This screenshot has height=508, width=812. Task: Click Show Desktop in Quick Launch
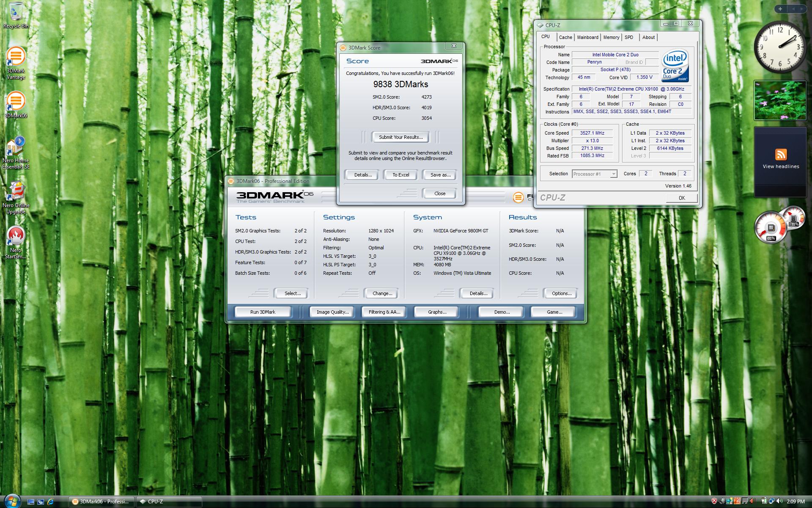point(30,502)
